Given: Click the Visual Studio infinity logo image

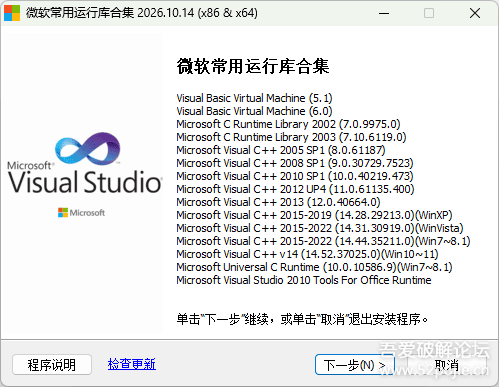Looking at the screenshot, I should [x=88, y=149].
